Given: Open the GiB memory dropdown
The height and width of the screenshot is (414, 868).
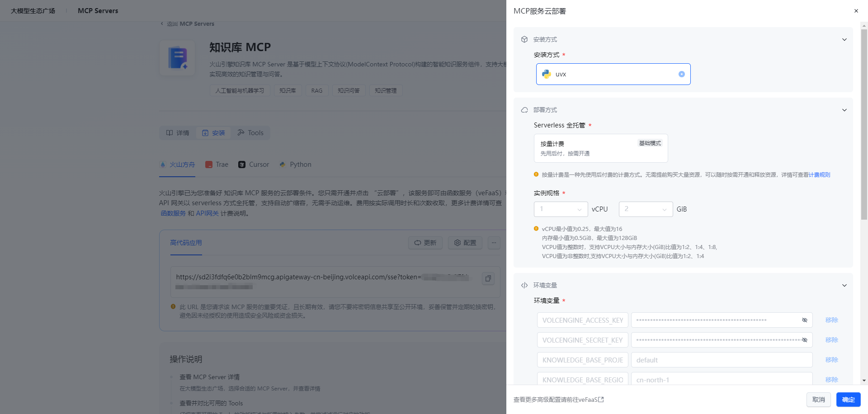Looking at the screenshot, I should click(646, 209).
